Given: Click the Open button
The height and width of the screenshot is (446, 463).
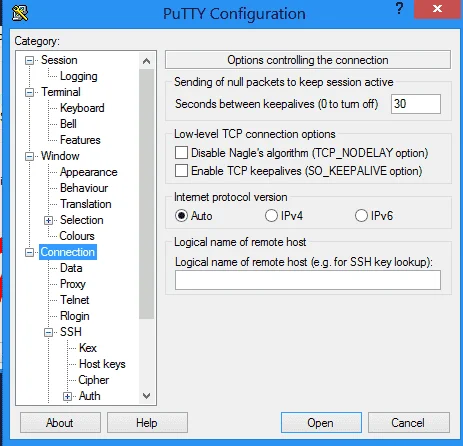Looking at the screenshot, I should tap(321, 423).
